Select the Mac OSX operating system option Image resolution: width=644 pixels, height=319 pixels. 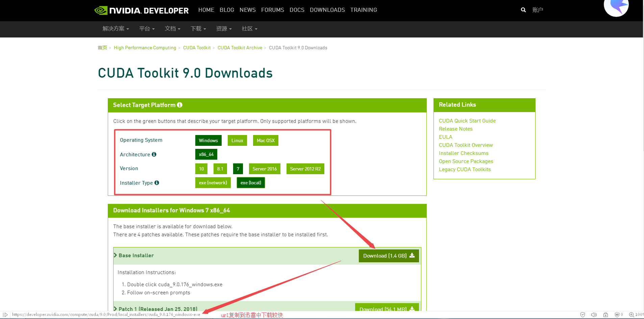[266, 140]
